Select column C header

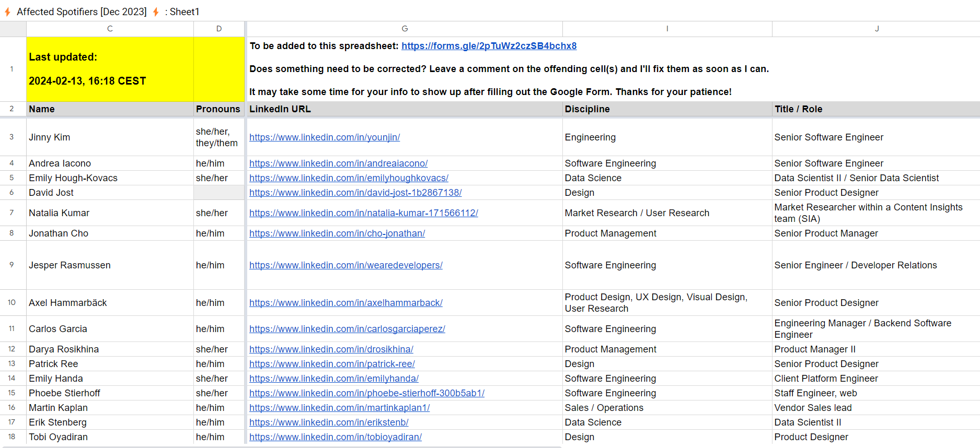110,29
